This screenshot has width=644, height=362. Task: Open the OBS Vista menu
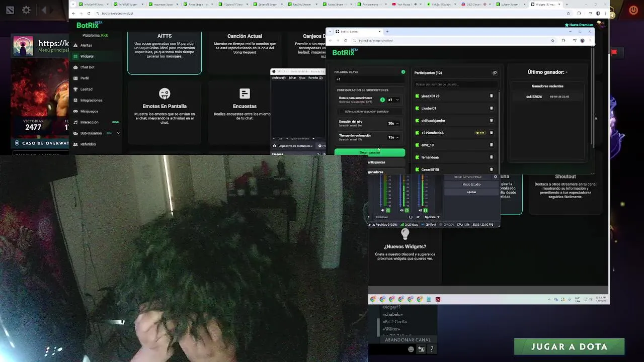(302, 78)
